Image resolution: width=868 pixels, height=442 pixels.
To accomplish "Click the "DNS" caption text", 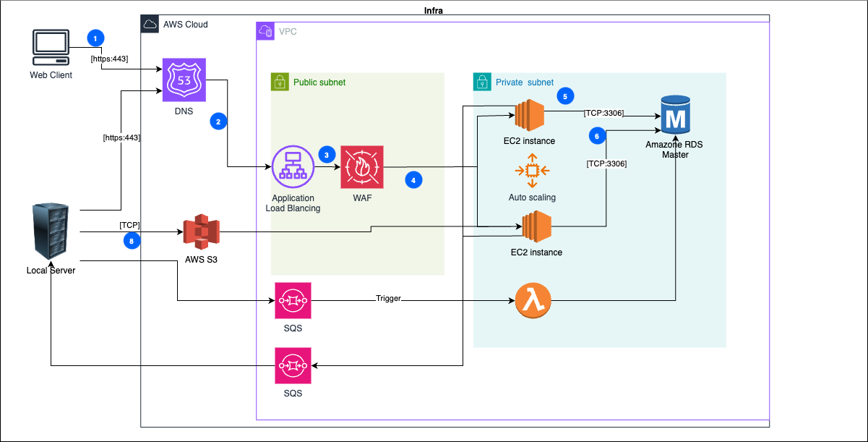I will 184,113.
